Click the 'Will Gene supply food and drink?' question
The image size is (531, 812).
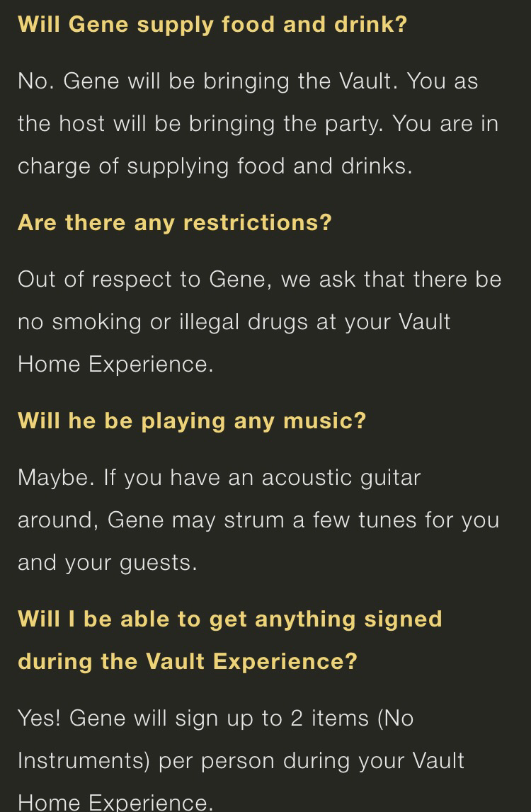click(x=212, y=24)
